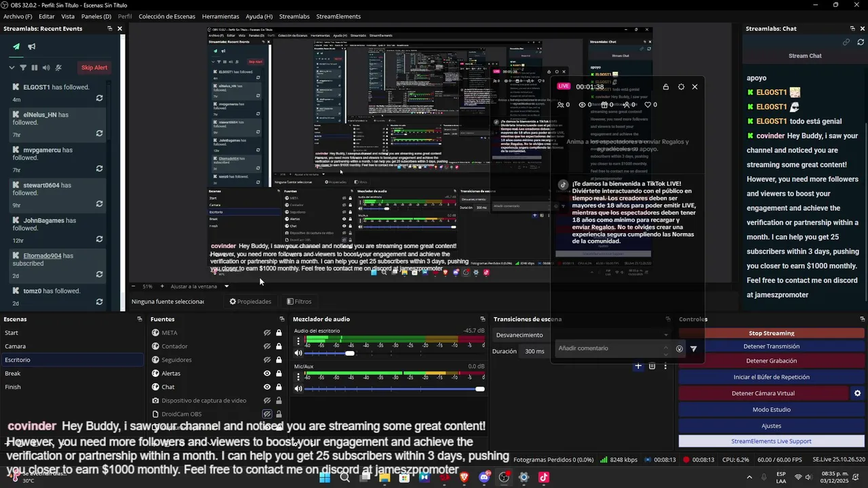This screenshot has width=868, height=488.
Task: Toggle the lock on the Chat source
Action: (279, 387)
